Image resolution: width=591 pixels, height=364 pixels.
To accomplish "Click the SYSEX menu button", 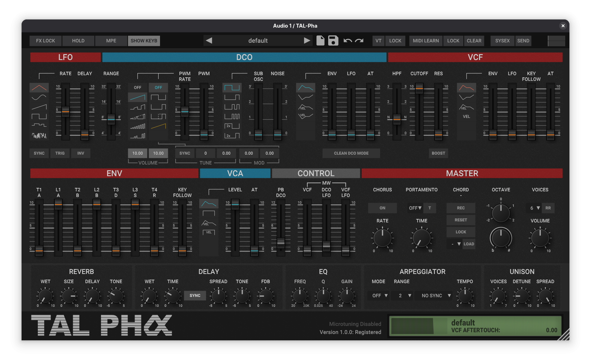I will click(x=502, y=41).
